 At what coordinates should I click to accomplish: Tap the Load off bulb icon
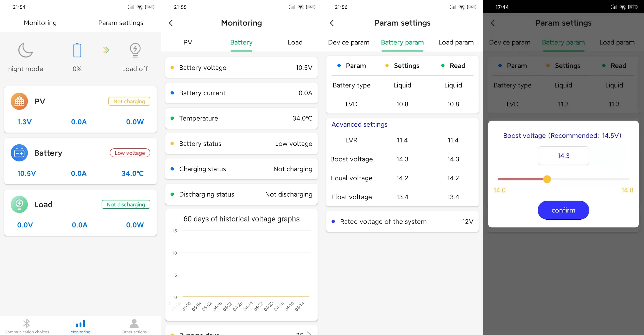[x=135, y=50]
